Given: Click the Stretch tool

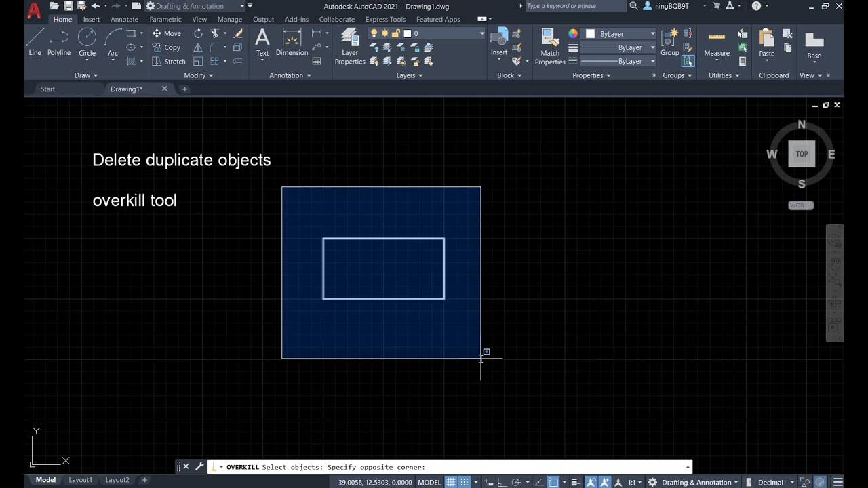Looking at the screenshot, I should click(x=168, y=62).
